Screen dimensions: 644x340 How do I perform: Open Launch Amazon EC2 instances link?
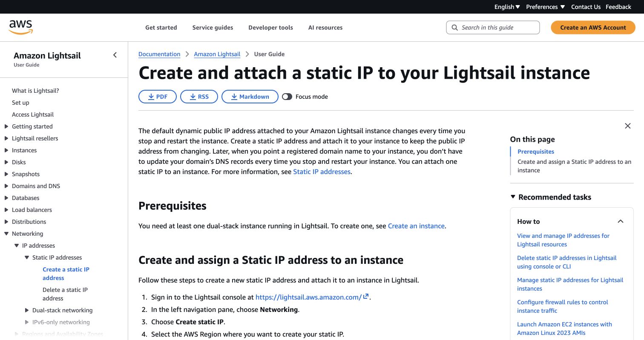tap(564, 329)
